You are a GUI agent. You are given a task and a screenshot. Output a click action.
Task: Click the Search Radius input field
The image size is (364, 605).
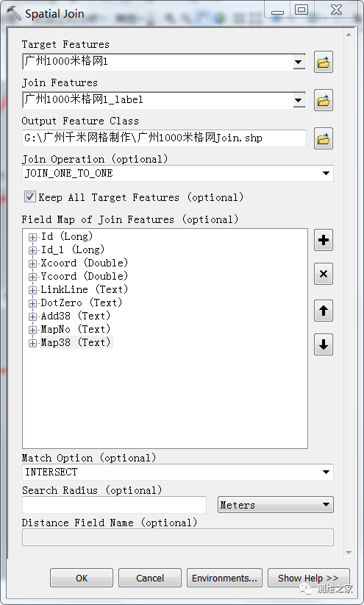coord(114,505)
